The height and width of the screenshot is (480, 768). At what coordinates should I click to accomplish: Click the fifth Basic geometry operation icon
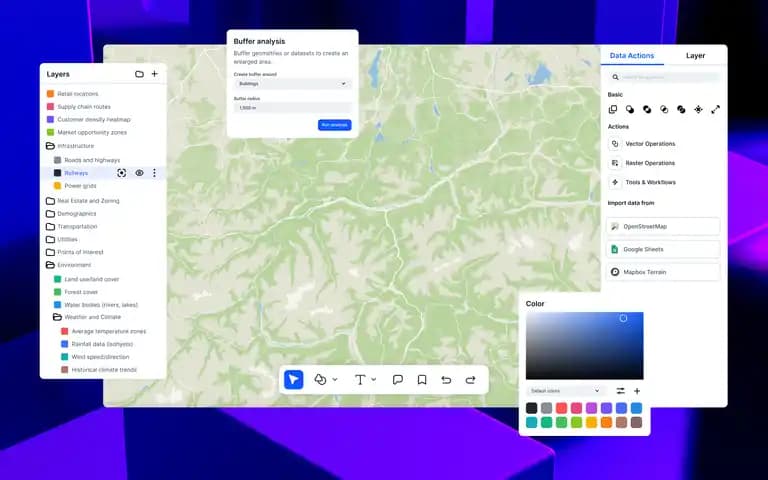coord(681,109)
